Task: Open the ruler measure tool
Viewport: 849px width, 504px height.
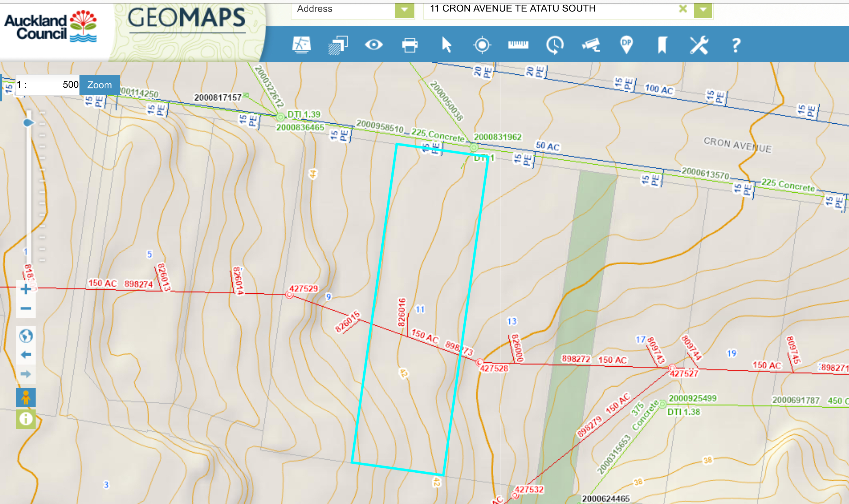Action: coord(518,45)
